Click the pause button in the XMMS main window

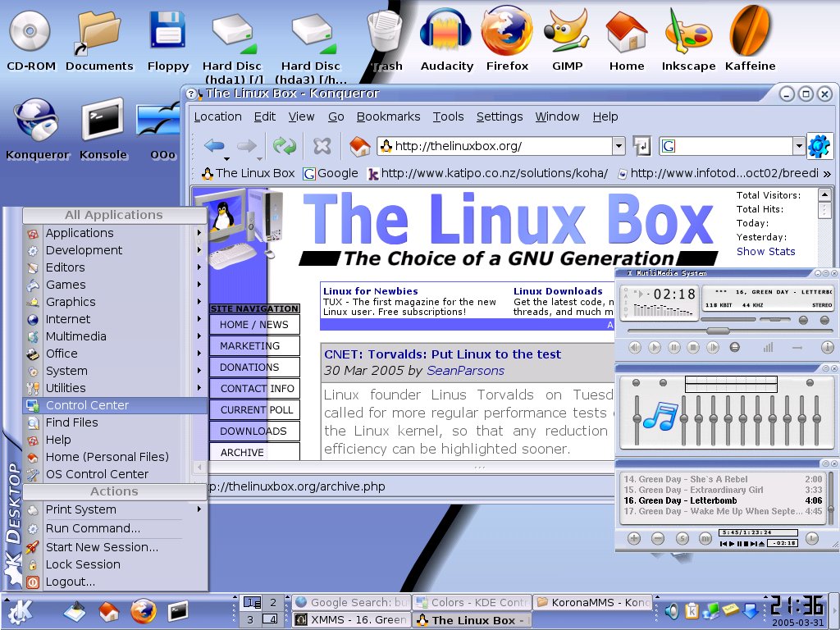click(674, 347)
